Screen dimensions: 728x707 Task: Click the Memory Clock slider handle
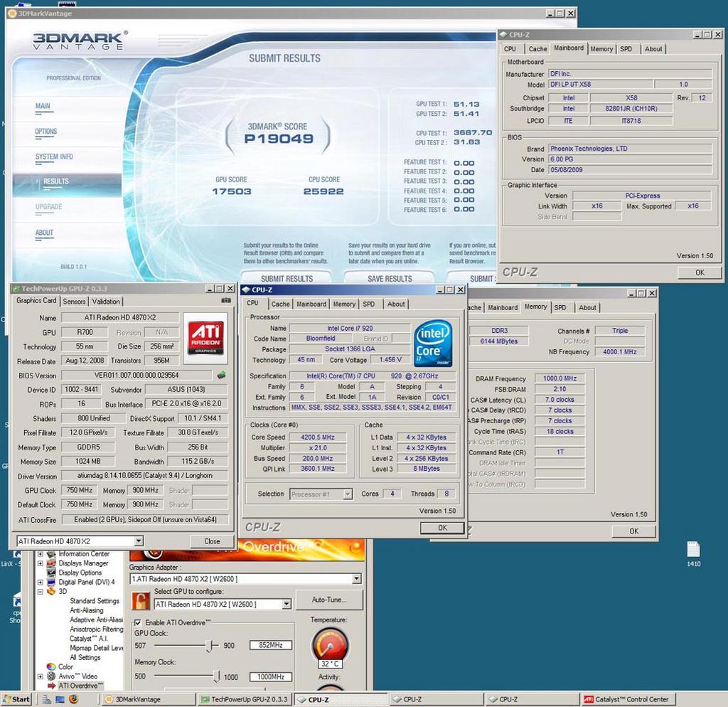(x=216, y=677)
